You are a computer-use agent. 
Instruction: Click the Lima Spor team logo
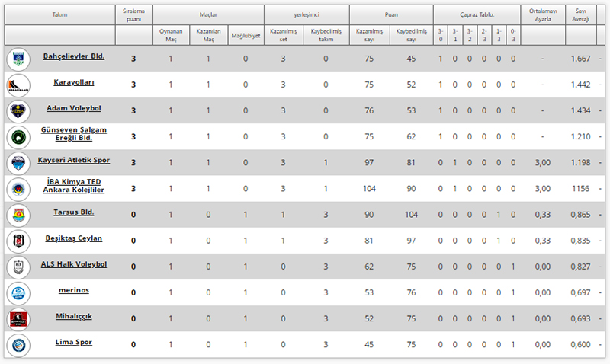[x=18, y=345]
